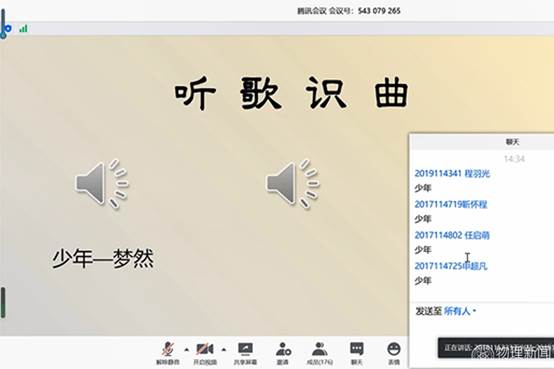
Task: Show the members list (176)
Action: [x=319, y=353]
